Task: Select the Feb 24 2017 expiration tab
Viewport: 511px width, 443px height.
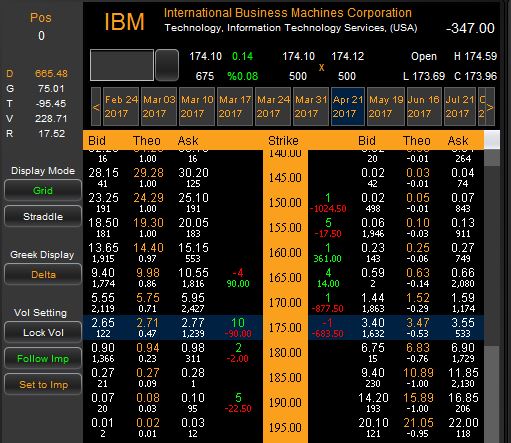Action: (121, 107)
